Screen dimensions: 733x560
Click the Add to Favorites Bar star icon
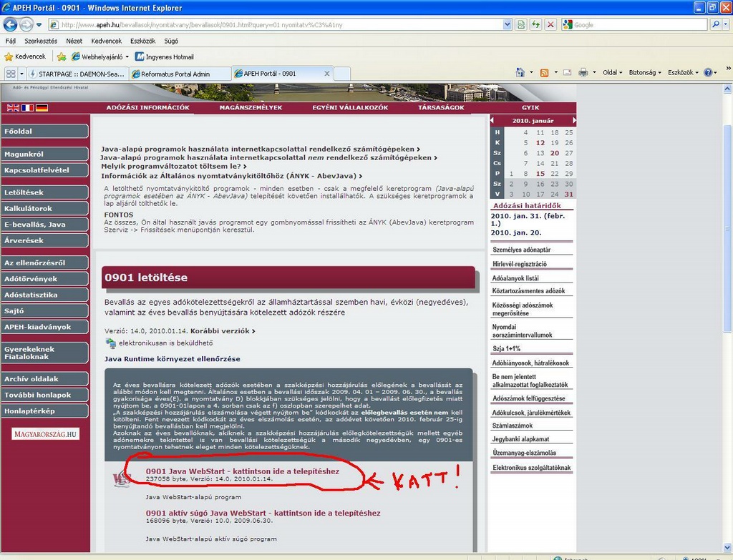(62, 57)
